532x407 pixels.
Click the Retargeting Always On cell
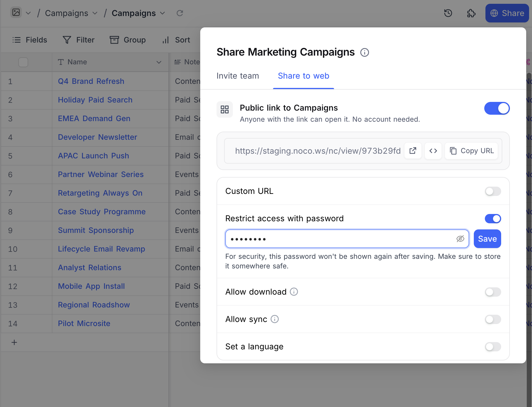coord(111,193)
